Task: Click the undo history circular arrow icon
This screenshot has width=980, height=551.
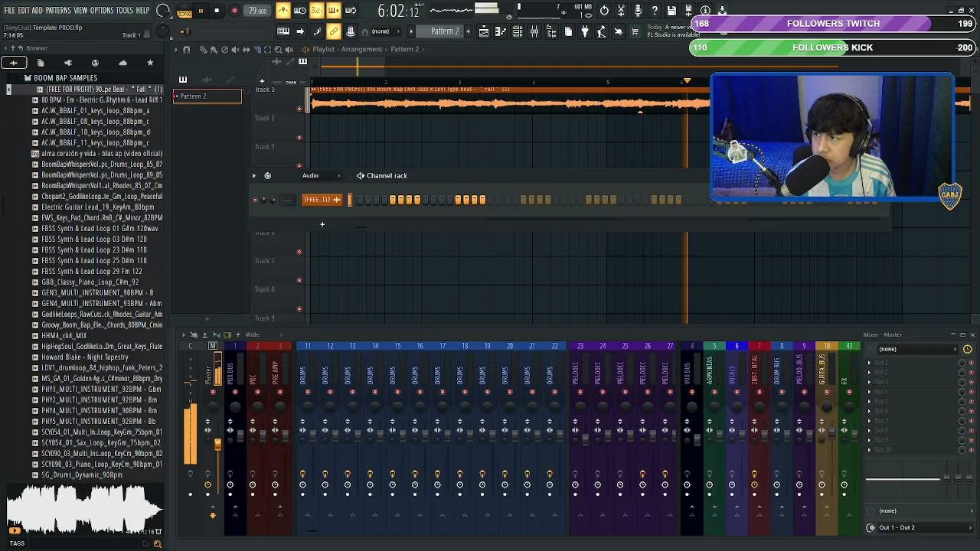Action: (604, 11)
